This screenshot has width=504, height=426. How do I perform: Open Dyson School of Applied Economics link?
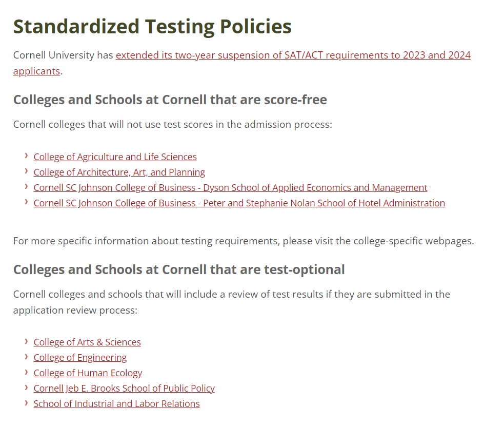[230, 188]
